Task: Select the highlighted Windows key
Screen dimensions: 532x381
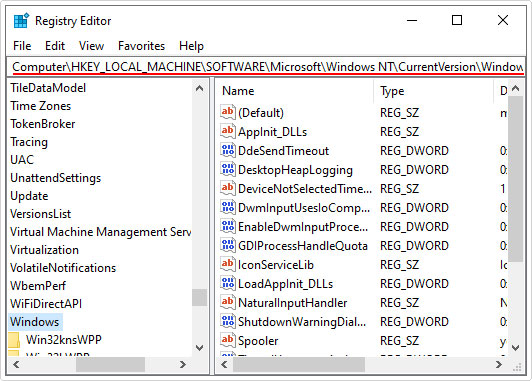Action: (35, 322)
